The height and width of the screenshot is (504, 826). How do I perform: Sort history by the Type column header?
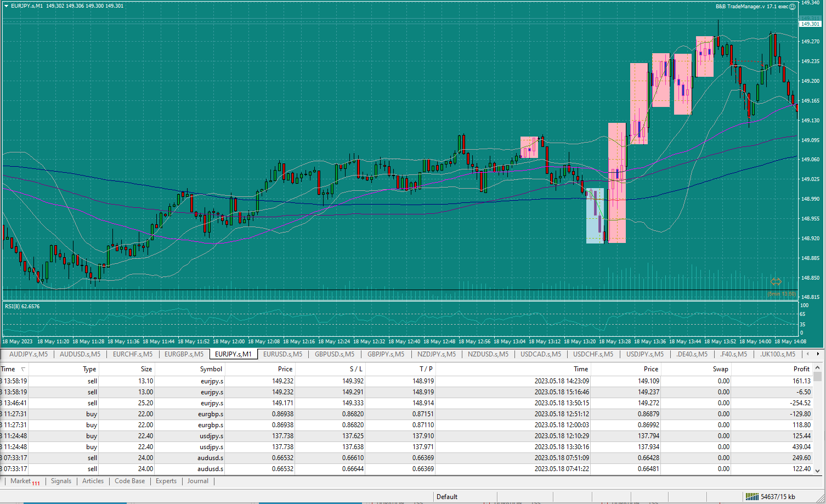click(89, 369)
